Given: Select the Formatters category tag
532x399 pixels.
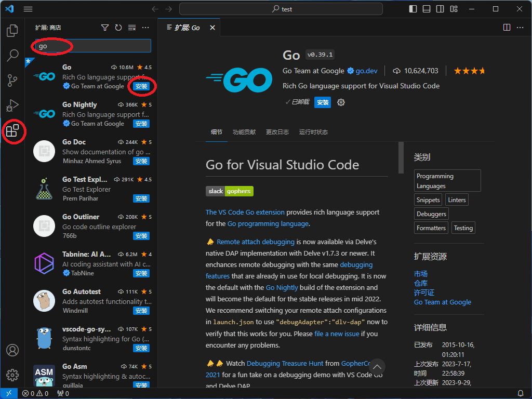Looking at the screenshot, I should (431, 228).
